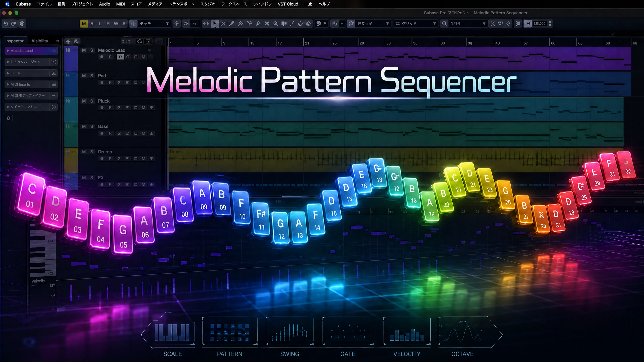The image size is (644, 362).
Task: Click the F# 11 sequencer step tile
Action: [261, 219]
